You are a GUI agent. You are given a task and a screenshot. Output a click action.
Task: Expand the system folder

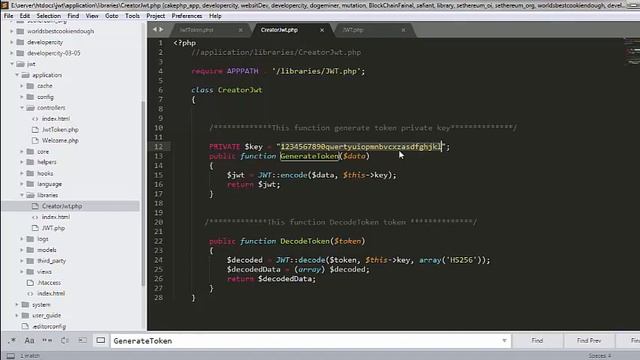click(x=17, y=304)
